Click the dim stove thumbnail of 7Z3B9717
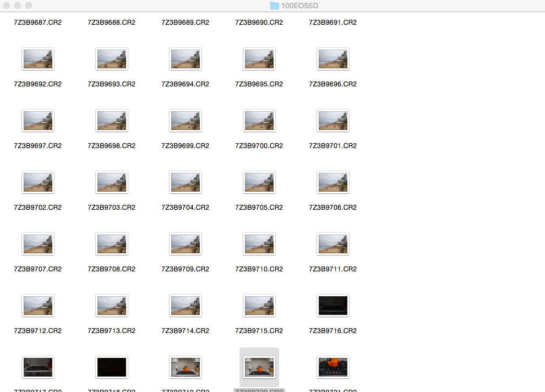Image resolution: width=545 pixels, height=392 pixels. coord(38,367)
